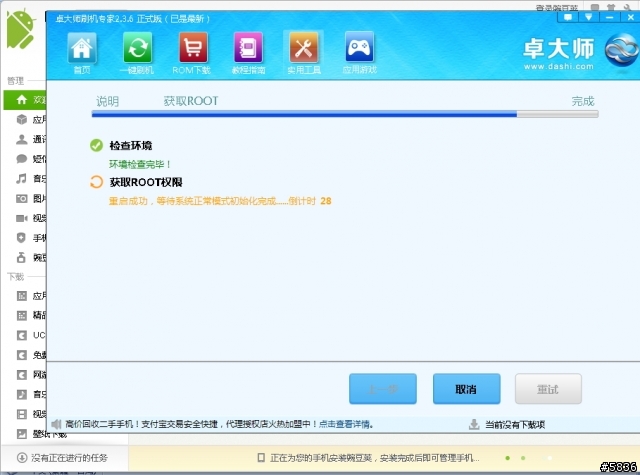Click the 当前没有下载项 status text
The height and width of the screenshot is (475, 640).
[x=515, y=424]
